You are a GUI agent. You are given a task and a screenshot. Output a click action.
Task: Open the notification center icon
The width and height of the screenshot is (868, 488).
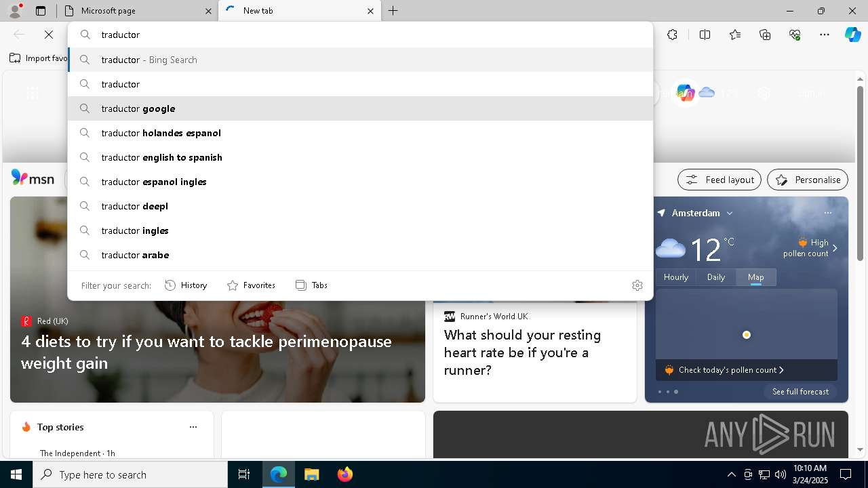846,474
